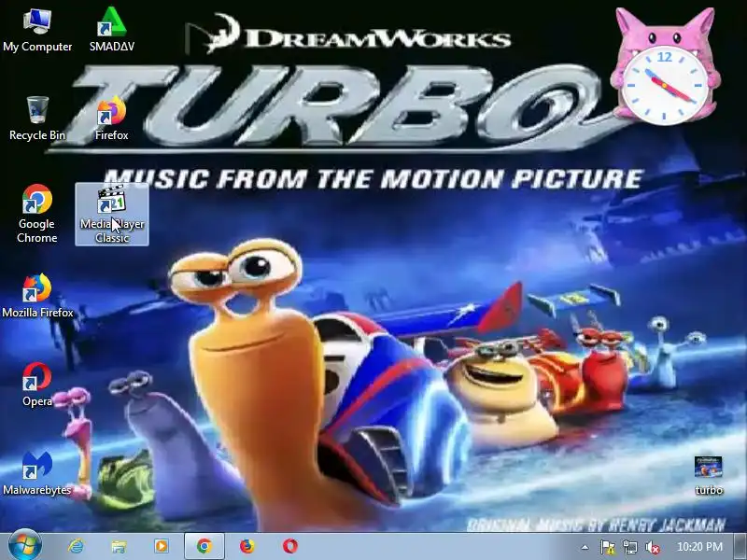Open the Windows Start menu

[25, 546]
